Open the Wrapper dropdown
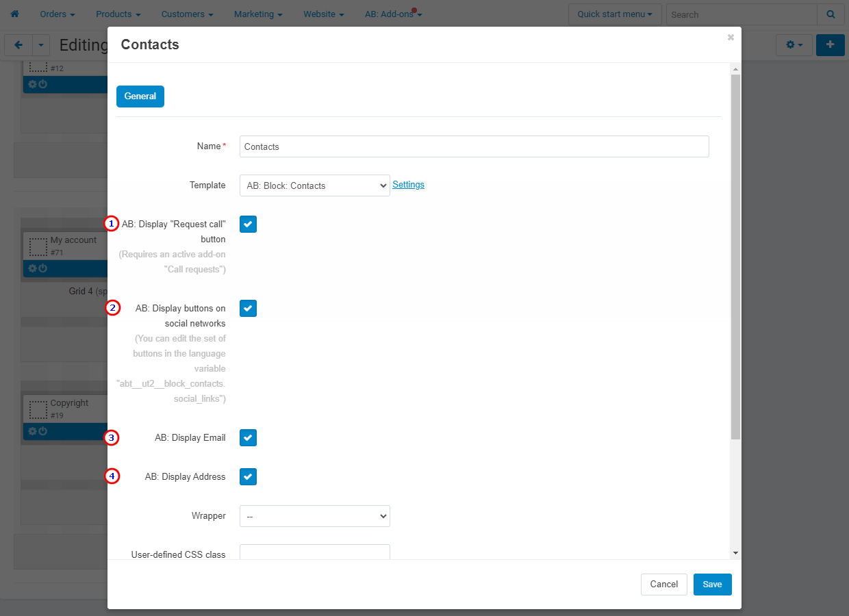The image size is (849, 616). pos(315,516)
